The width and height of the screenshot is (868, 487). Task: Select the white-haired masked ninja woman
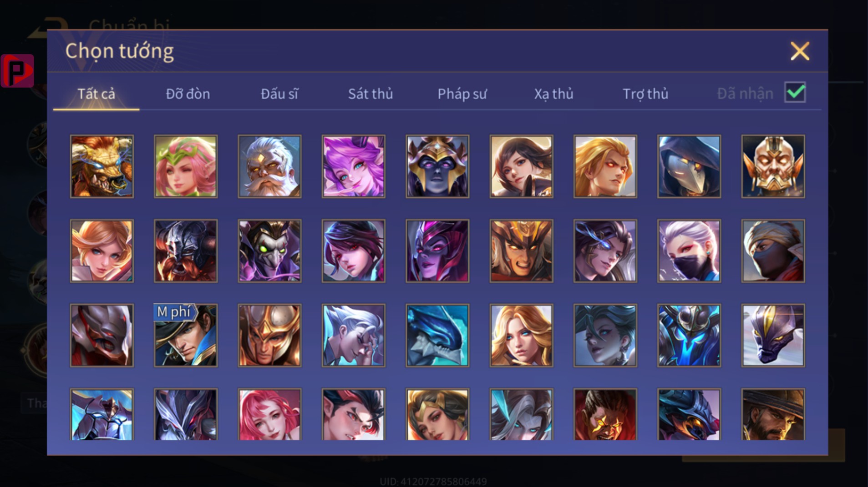click(x=689, y=251)
